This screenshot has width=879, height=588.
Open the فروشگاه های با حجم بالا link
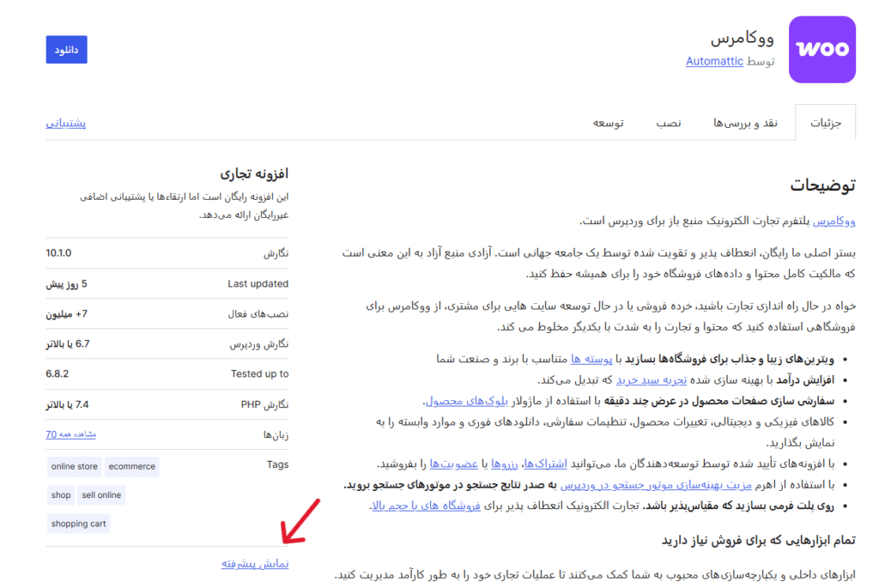(x=426, y=506)
